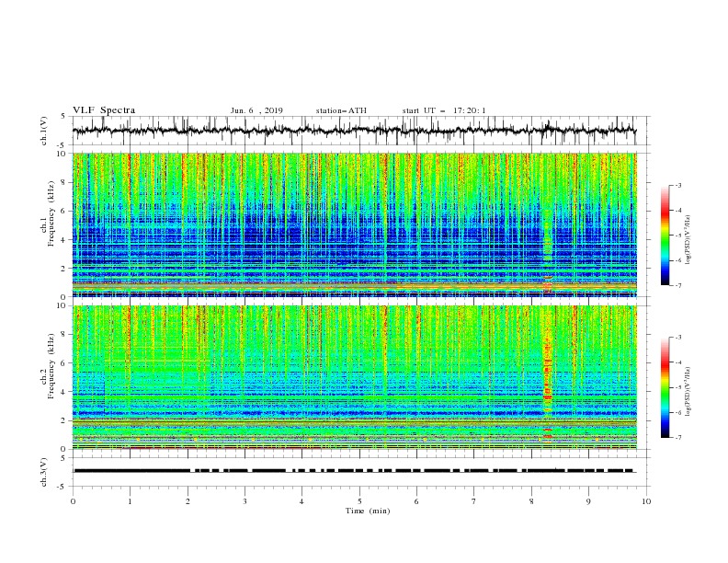Click the ch.1 voltage waveform trace panel
728x563 pixels.
click(x=361, y=131)
